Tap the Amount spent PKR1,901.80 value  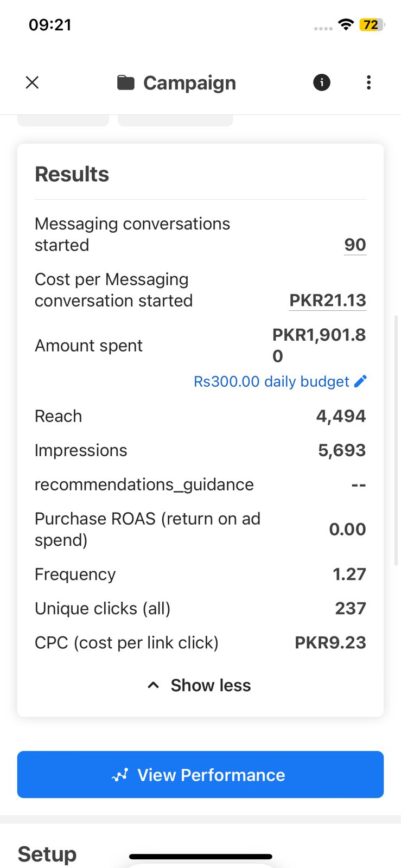point(319,345)
